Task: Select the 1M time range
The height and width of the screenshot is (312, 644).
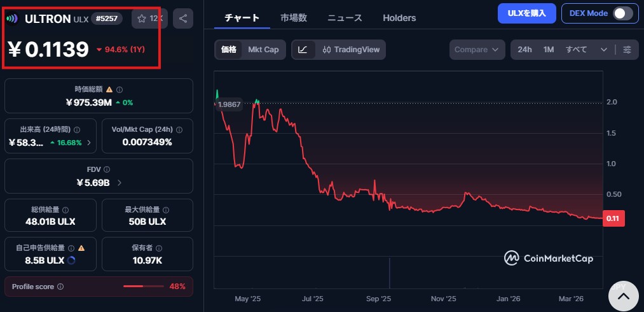Action: point(549,50)
